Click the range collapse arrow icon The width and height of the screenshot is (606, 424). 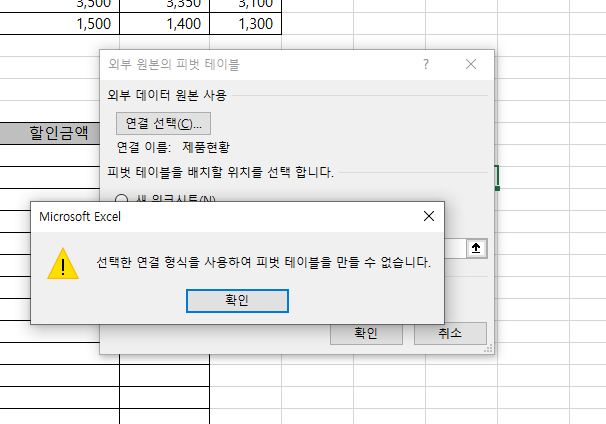[477, 248]
